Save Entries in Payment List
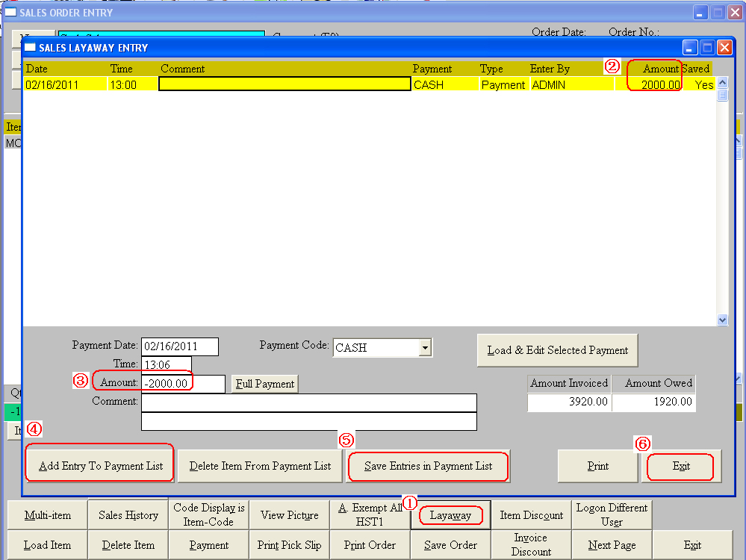This screenshot has height=560, width=746. [428, 466]
